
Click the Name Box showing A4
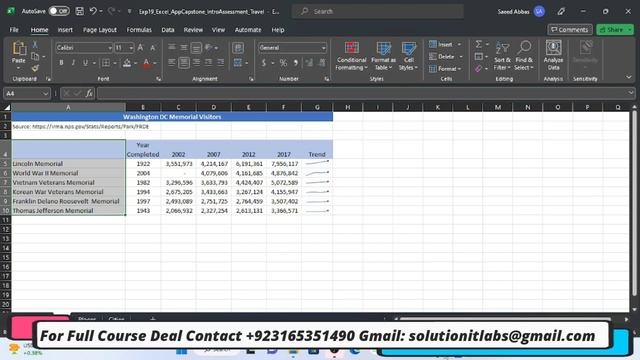(27, 93)
